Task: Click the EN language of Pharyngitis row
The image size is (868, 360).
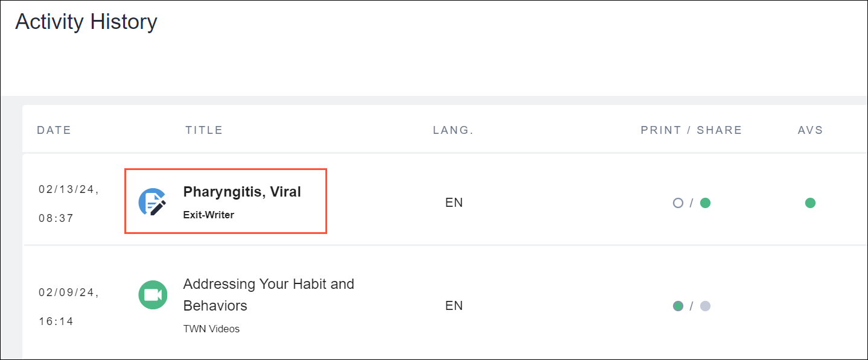Action: coord(454,203)
